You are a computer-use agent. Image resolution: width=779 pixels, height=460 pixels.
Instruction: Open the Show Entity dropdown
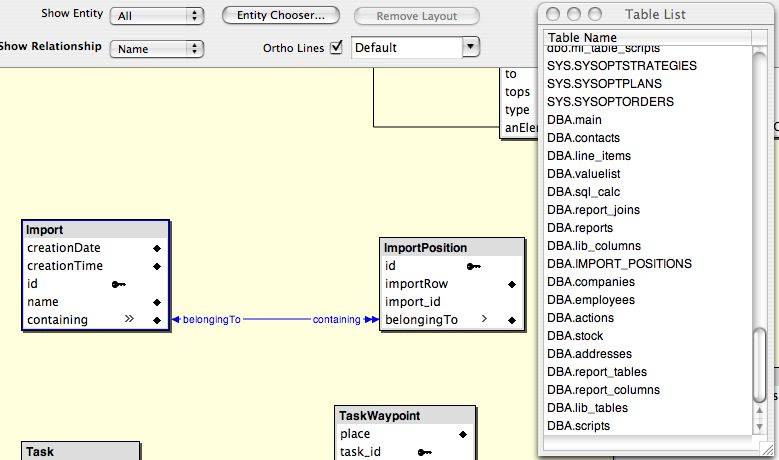coord(156,16)
